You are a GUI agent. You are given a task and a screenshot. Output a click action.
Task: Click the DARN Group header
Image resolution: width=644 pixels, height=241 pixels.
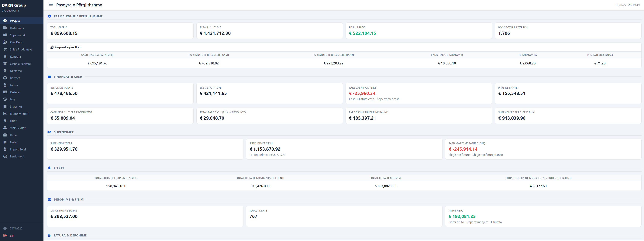14,5
